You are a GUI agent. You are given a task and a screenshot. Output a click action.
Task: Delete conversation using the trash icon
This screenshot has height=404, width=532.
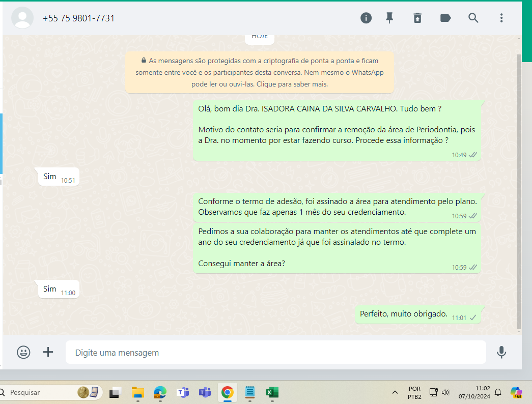pos(417,18)
